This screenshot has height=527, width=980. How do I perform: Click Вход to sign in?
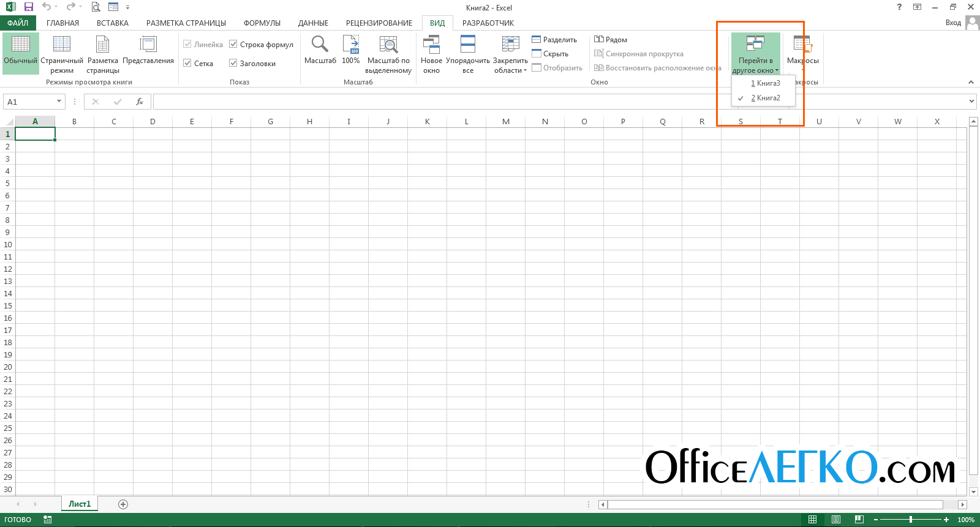(953, 23)
